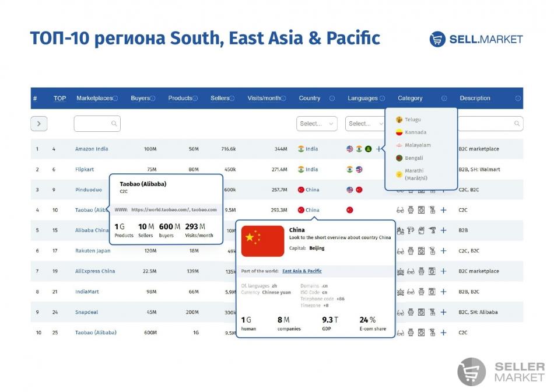Click the Buyers column header label
The image size is (554, 392).
coord(141,98)
